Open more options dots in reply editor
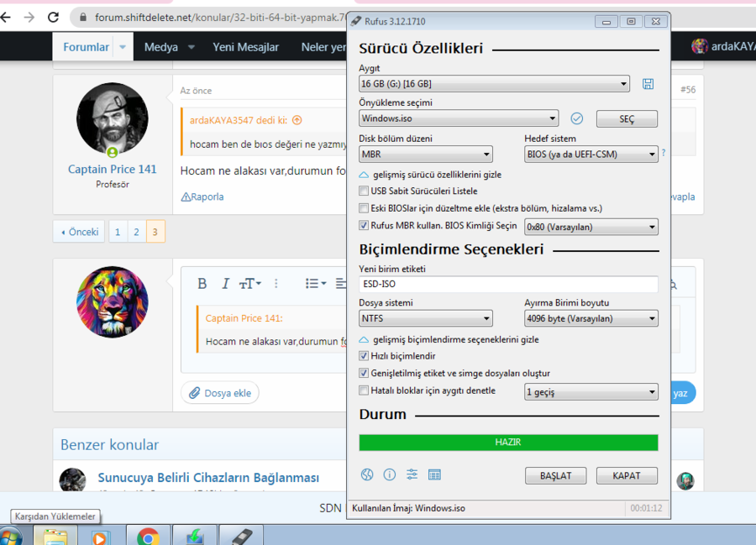Viewport: 756px width, 545px height. click(x=276, y=283)
